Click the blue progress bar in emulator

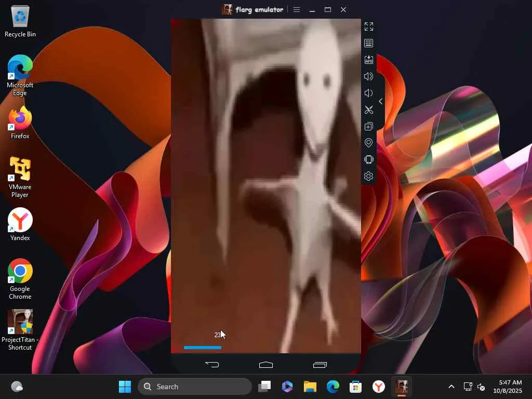pyautogui.click(x=203, y=348)
